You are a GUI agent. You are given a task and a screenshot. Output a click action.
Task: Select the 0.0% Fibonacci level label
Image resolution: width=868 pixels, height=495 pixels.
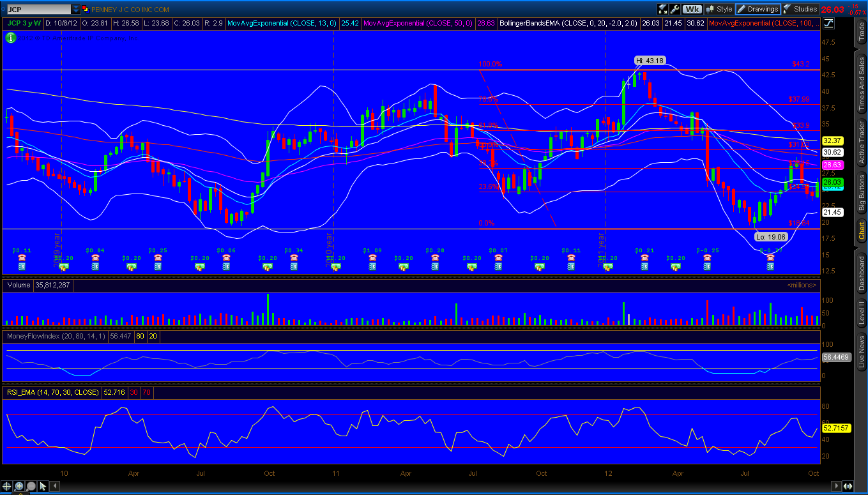click(487, 224)
